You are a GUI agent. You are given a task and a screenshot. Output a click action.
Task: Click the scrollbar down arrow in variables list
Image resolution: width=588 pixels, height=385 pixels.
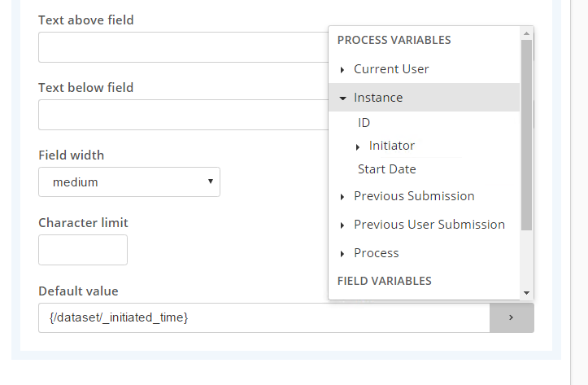[526, 293]
